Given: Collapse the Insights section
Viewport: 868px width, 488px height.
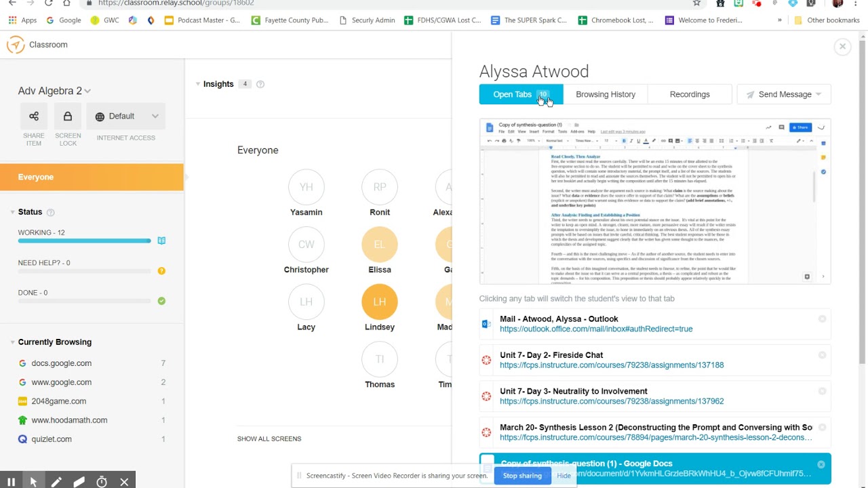Looking at the screenshot, I should pos(198,84).
